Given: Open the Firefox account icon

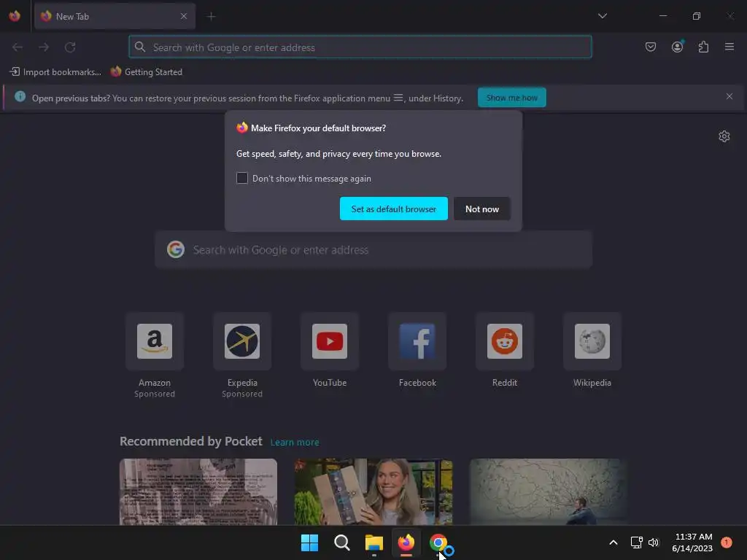Looking at the screenshot, I should (x=677, y=47).
